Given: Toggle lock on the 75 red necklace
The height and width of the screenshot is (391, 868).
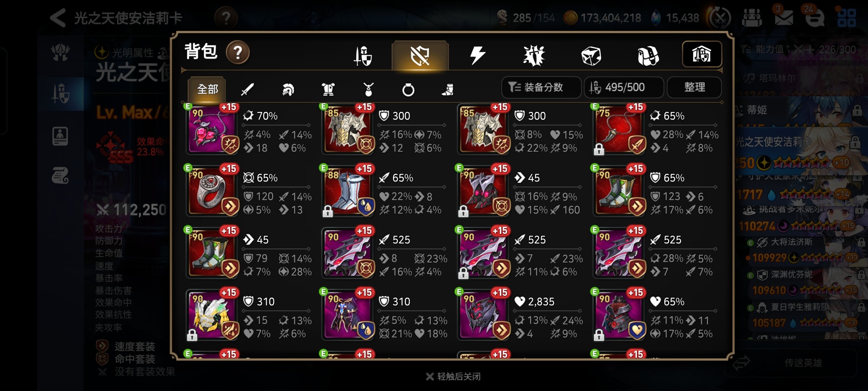Looking at the screenshot, I should pyautogui.click(x=599, y=149).
